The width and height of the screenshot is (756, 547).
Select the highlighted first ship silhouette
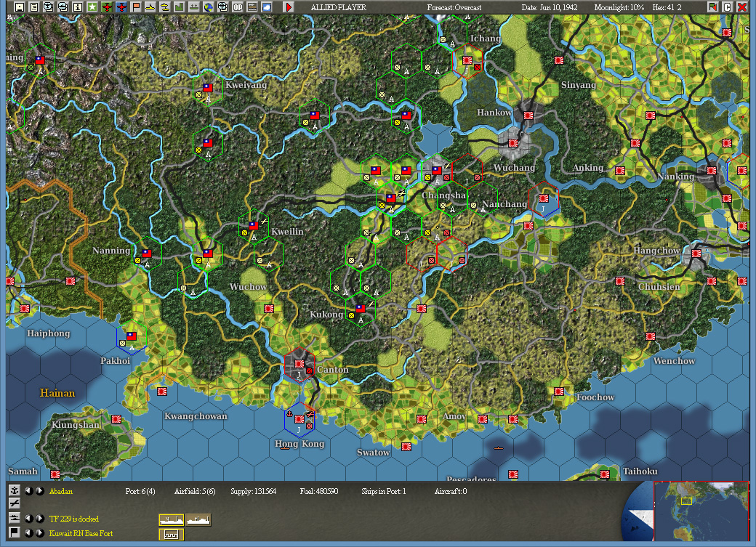pos(172,520)
